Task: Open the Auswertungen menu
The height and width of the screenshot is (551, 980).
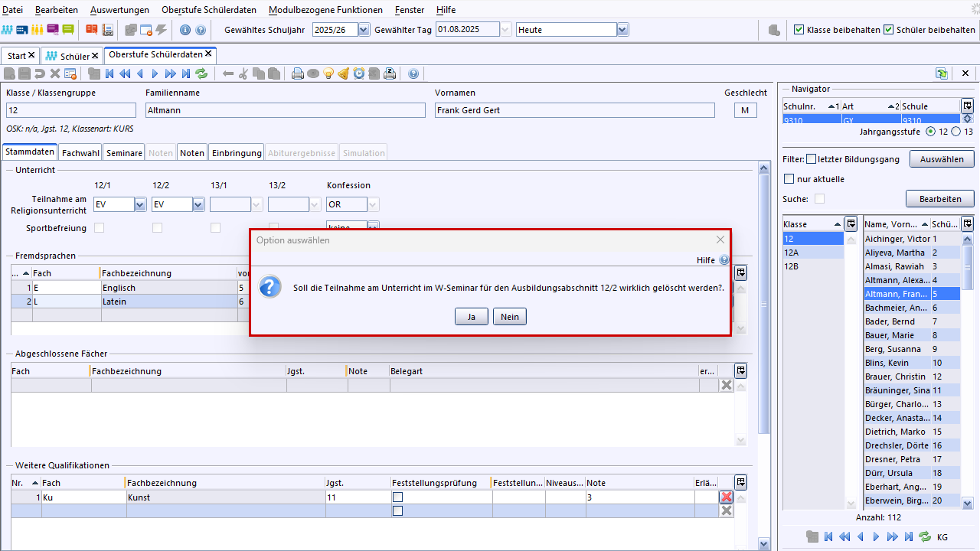Action: [x=120, y=10]
